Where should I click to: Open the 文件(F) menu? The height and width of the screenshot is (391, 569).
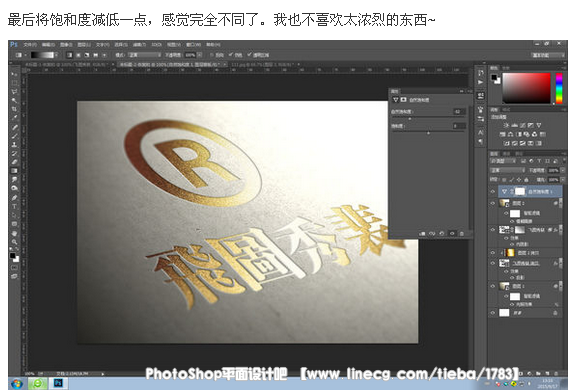pos(30,45)
